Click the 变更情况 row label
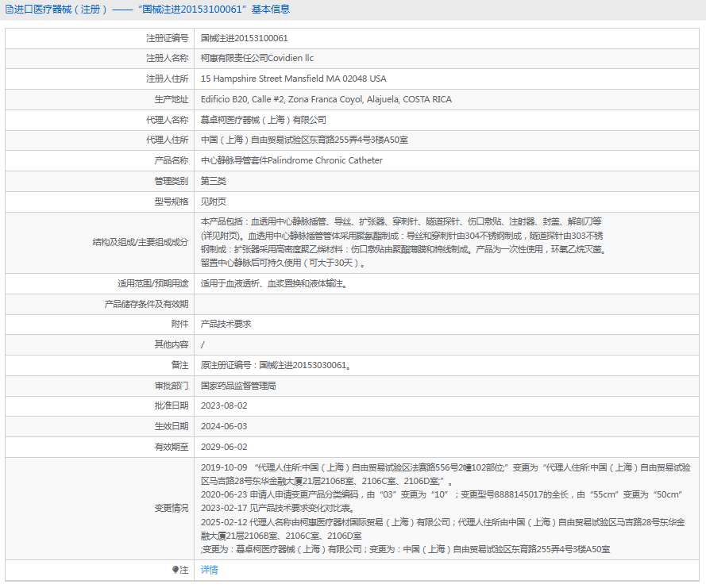 (x=172, y=509)
